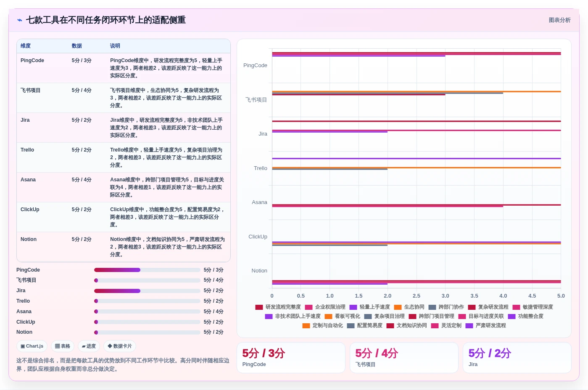Click the 5分 / 3分 value in the table's PingCode row
The height and width of the screenshot is (390, 588).
(x=82, y=60)
